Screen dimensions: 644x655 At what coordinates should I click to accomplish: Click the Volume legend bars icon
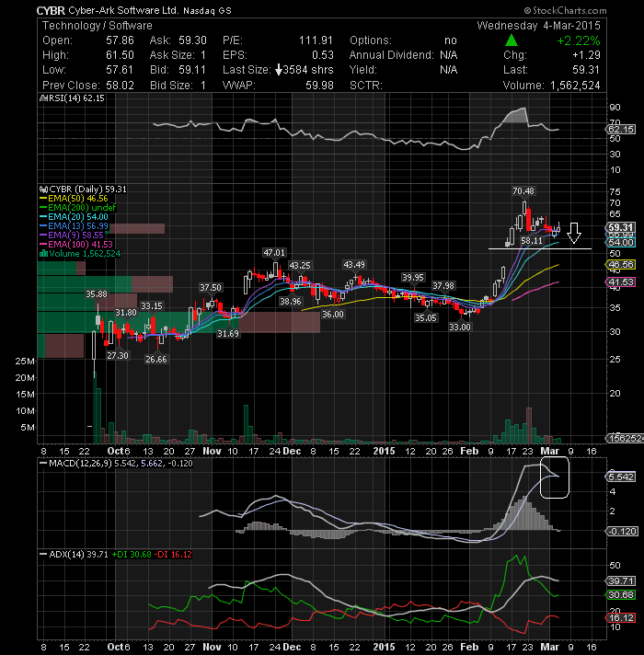(43, 254)
